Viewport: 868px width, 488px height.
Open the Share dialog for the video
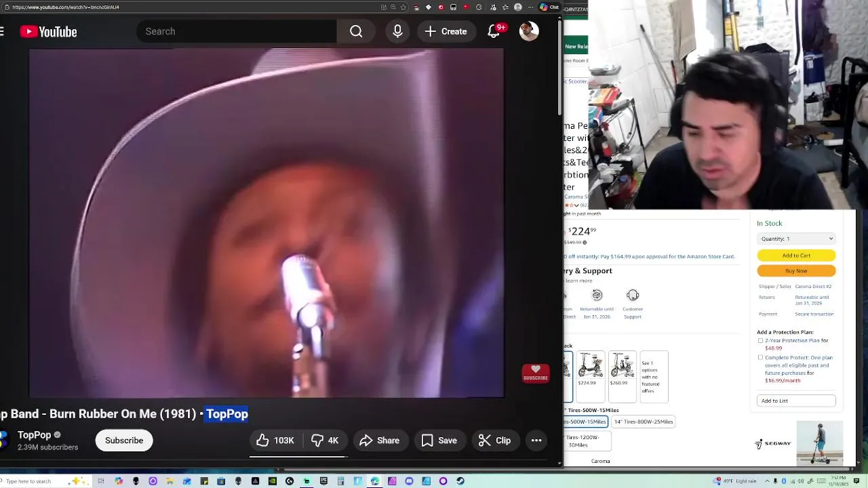click(x=380, y=441)
